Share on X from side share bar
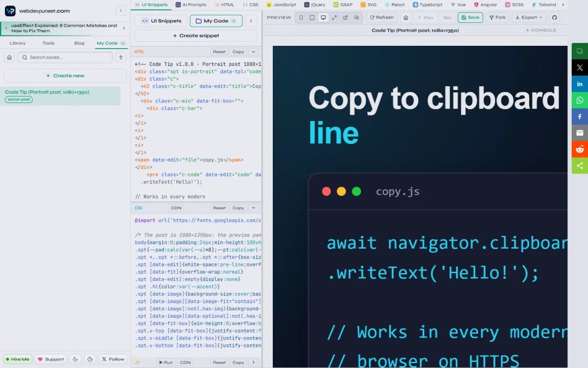Viewport: 588px width, 368px height. pos(580,68)
